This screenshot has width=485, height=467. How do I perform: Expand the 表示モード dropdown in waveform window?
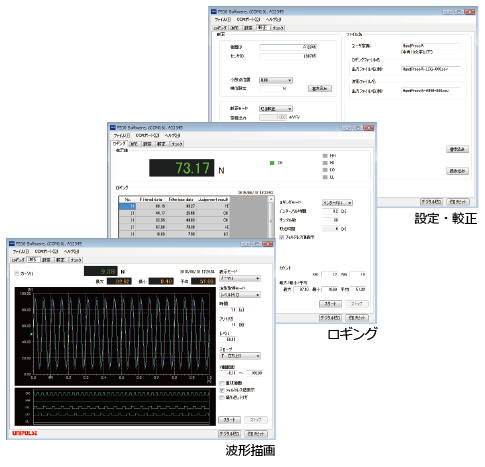[x=240, y=278]
